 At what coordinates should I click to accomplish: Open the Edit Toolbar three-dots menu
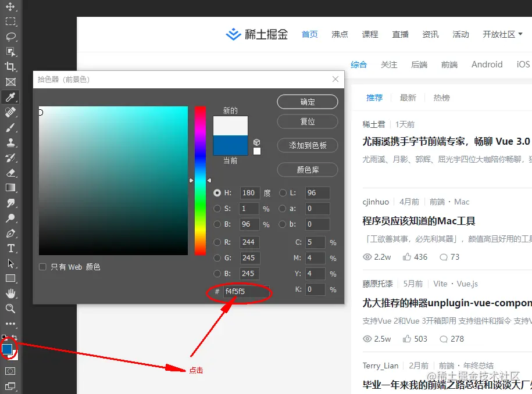pos(10,324)
